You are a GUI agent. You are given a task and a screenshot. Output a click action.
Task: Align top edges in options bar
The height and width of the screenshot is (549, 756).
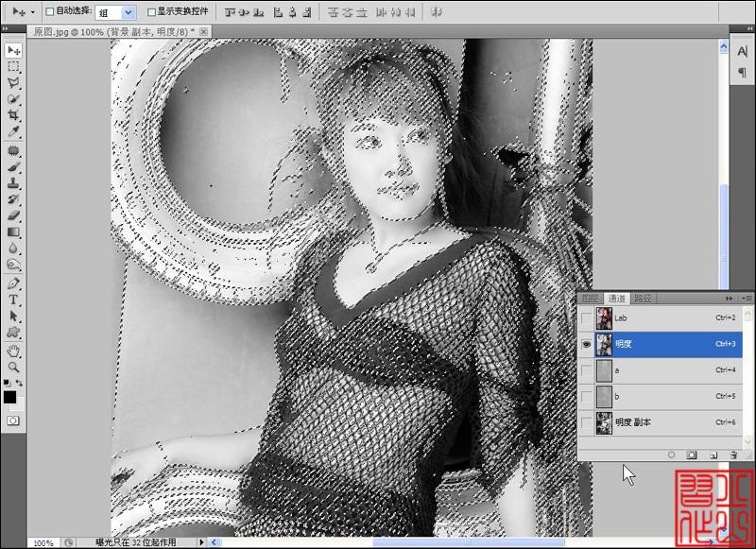tap(230, 12)
